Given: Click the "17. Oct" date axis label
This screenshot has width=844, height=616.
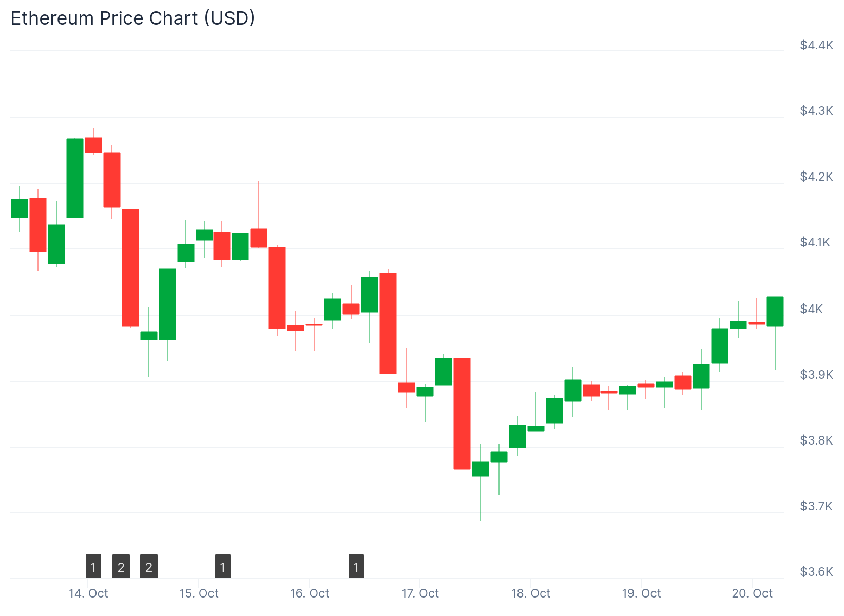Looking at the screenshot, I should point(420,593).
